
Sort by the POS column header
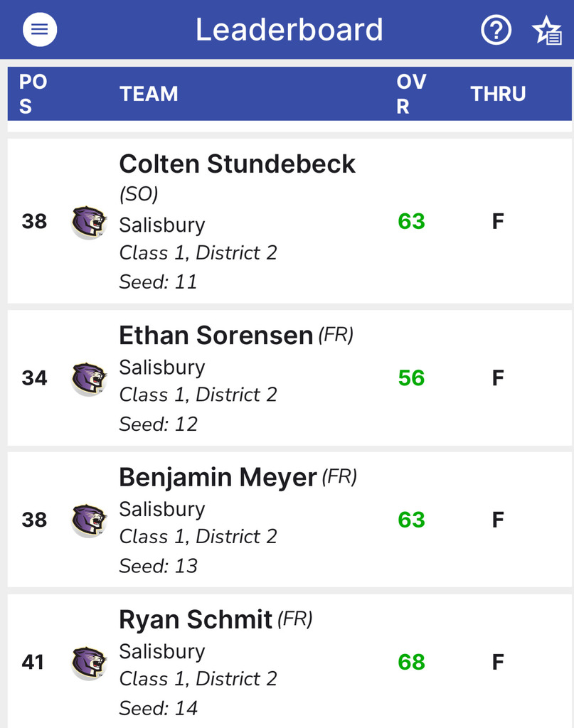point(33,94)
